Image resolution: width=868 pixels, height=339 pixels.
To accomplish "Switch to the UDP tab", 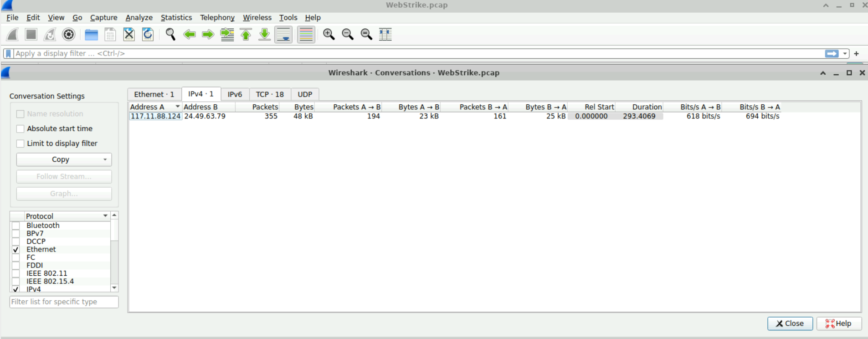I will [x=305, y=94].
